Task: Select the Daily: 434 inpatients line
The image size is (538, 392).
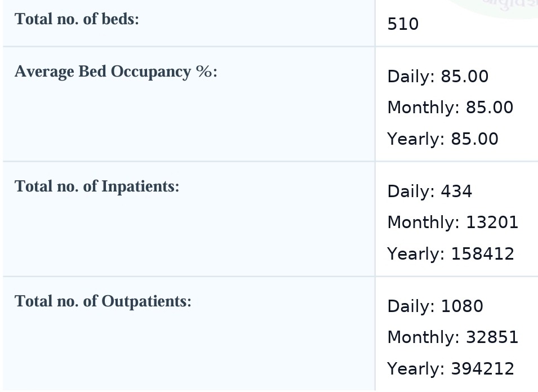Action: [x=430, y=191]
